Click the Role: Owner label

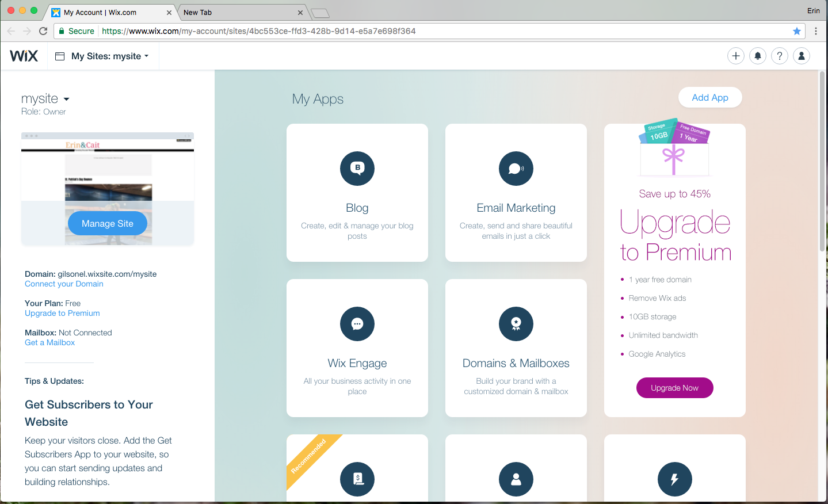(x=43, y=112)
